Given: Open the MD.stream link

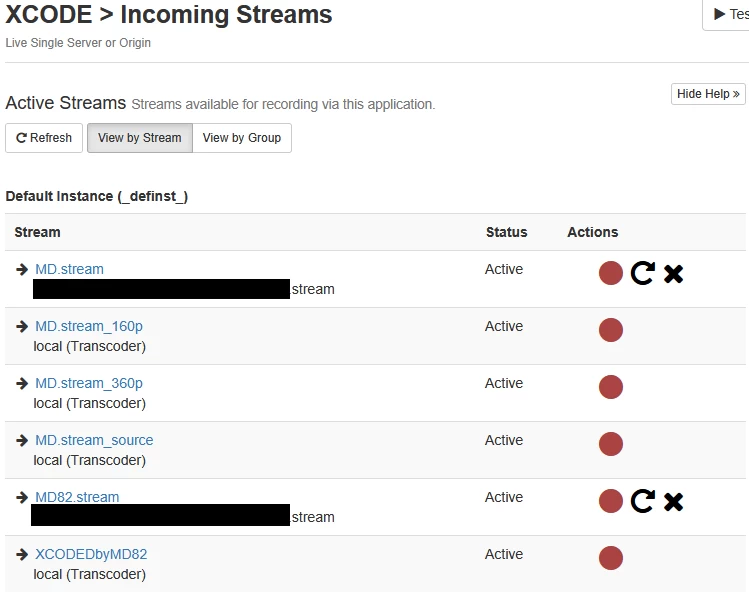Looking at the screenshot, I should [69, 269].
